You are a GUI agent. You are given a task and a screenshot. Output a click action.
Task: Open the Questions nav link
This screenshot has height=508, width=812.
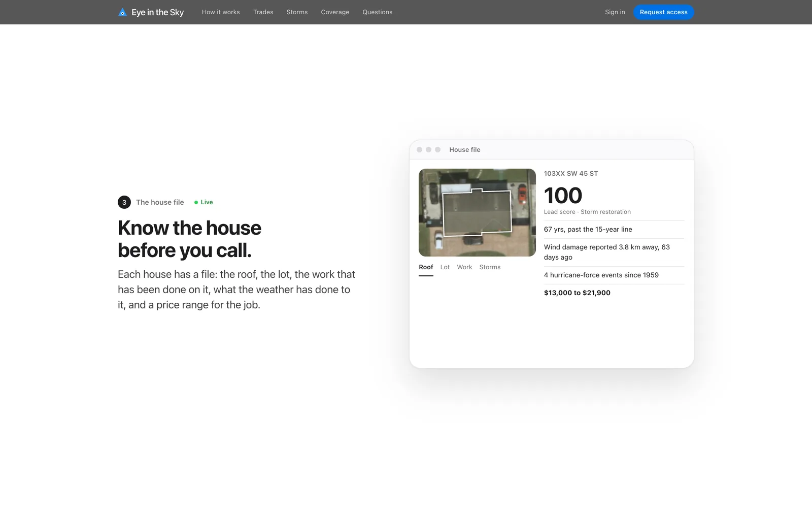click(378, 12)
